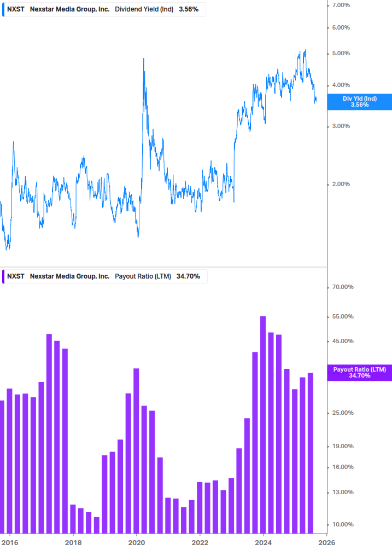The image size is (392, 550).
Task: Click the 10.00% payout axis value
Action: point(343,525)
